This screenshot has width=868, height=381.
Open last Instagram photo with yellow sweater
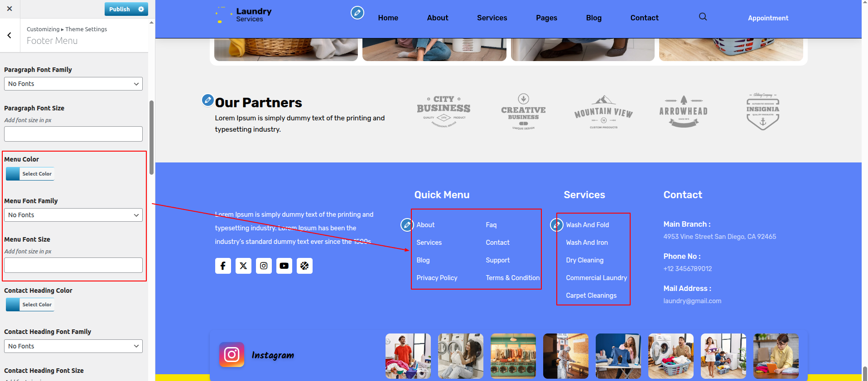[x=776, y=356]
